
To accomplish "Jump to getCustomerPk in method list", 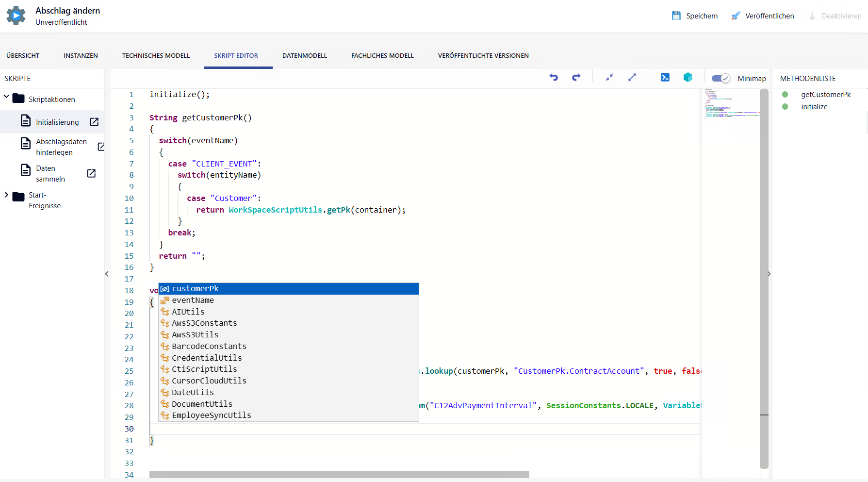I will click(826, 95).
